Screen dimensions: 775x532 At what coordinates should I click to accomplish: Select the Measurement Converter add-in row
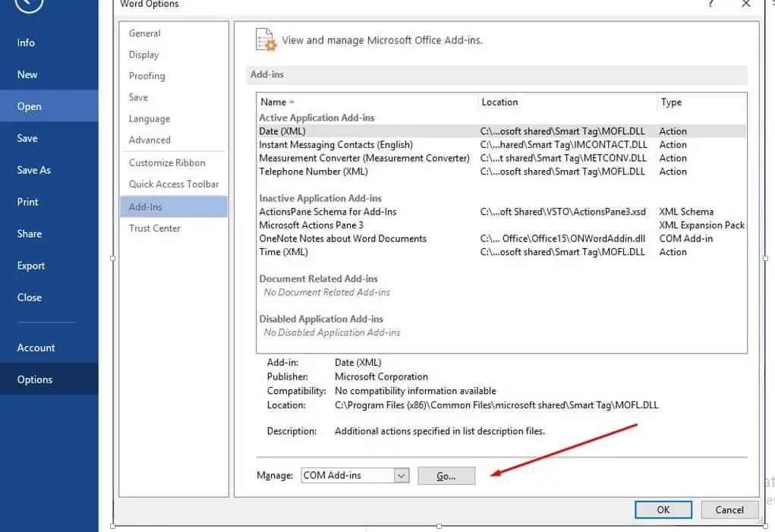[x=501, y=158]
